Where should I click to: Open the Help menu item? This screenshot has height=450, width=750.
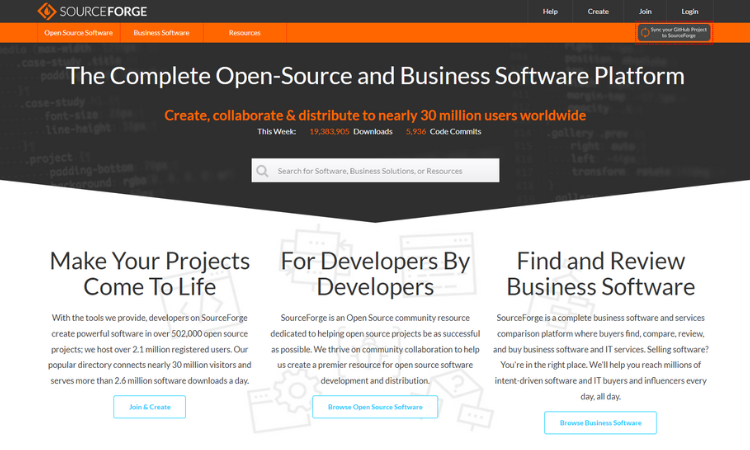pyautogui.click(x=550, y=11)
